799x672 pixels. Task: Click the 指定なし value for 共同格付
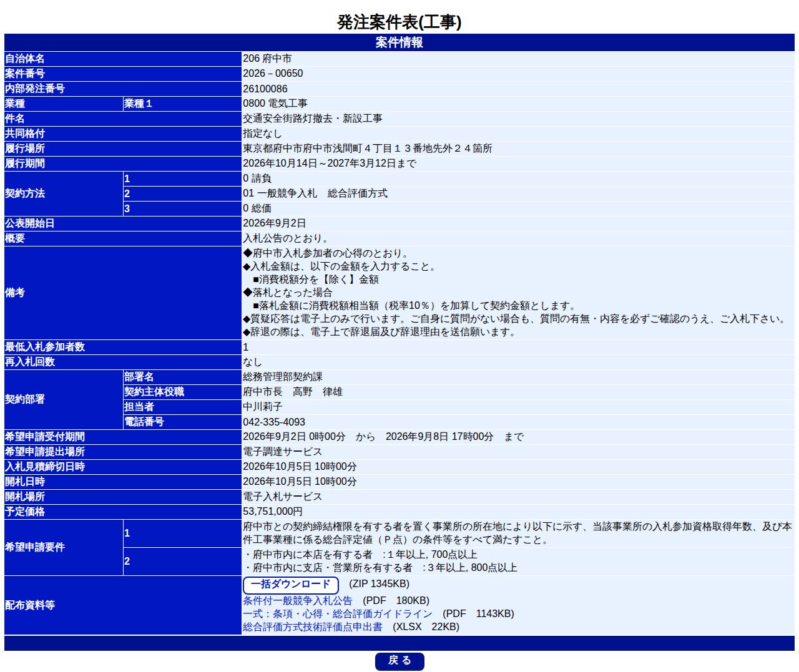pyautogui.click(x=262, y=134)
